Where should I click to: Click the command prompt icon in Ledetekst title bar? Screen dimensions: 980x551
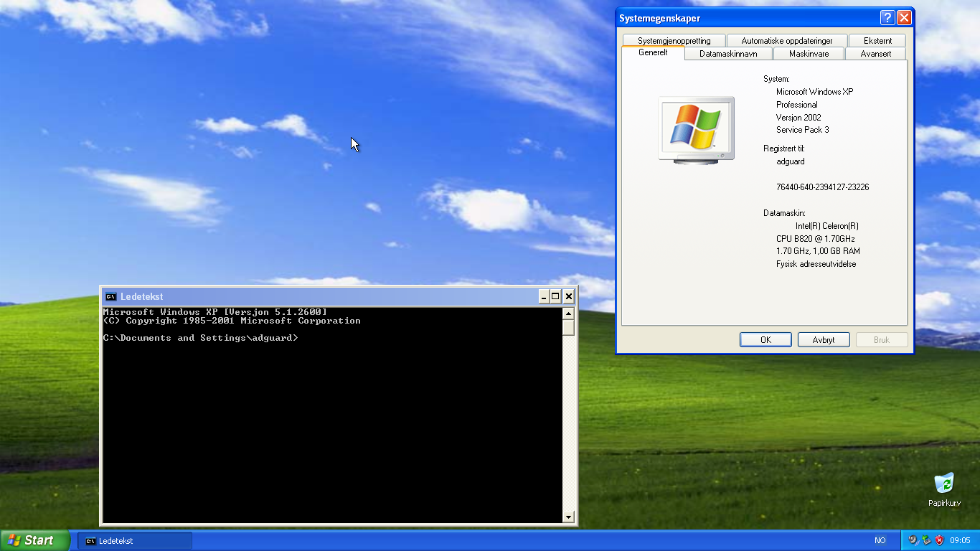[x=110, y=296]
